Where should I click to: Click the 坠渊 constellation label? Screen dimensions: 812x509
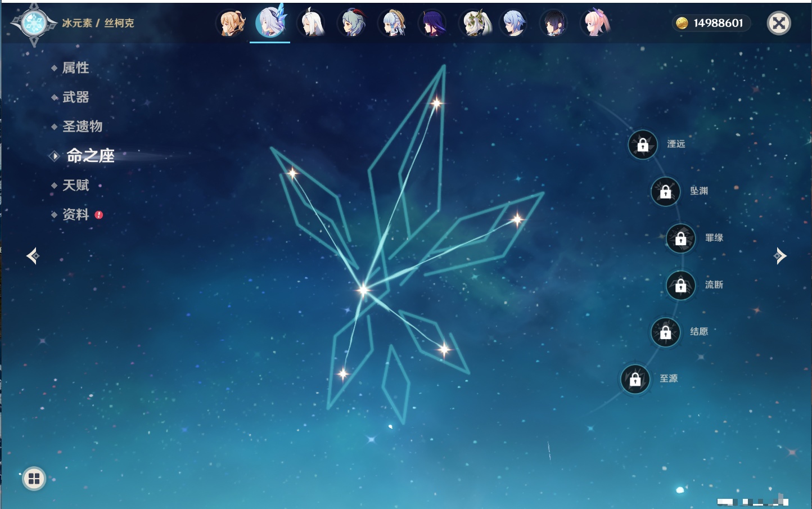click(x=699, y=191)
